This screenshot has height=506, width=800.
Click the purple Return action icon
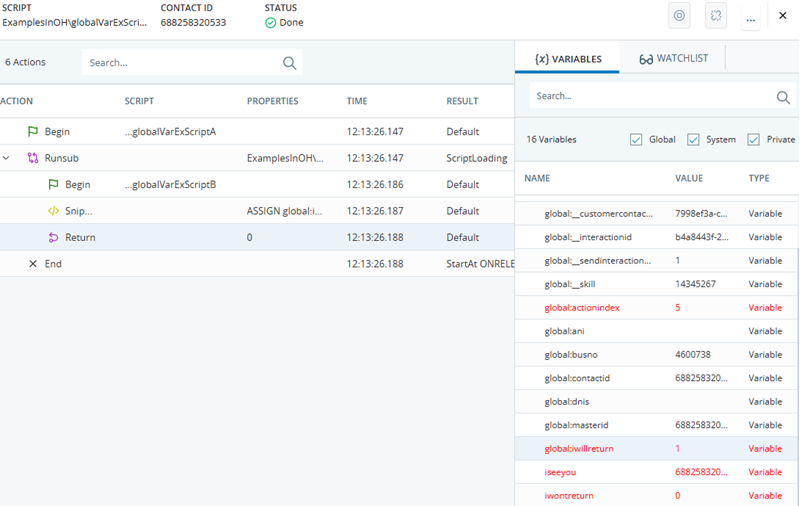pos(54,237)
